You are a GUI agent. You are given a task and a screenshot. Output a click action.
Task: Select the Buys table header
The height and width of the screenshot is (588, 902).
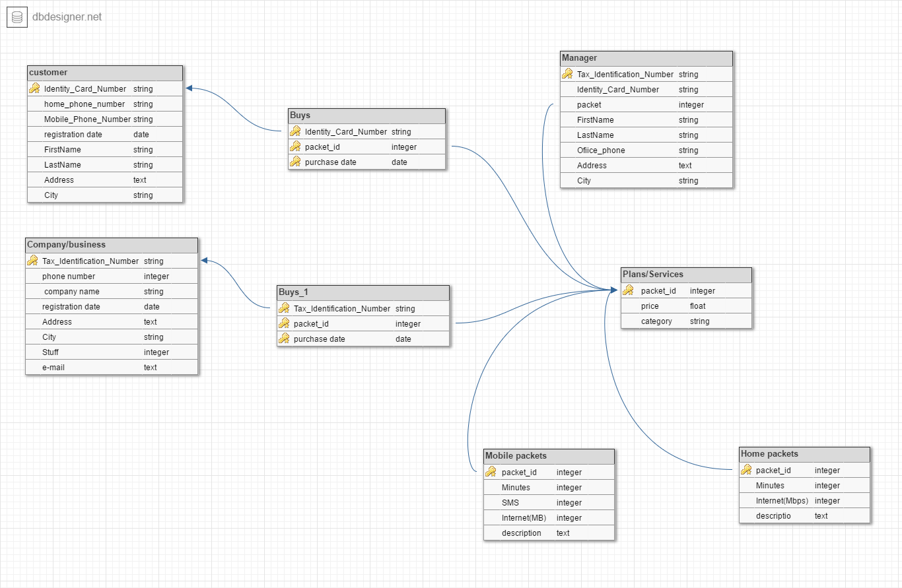pyautogui.click(x=367, y=116)
